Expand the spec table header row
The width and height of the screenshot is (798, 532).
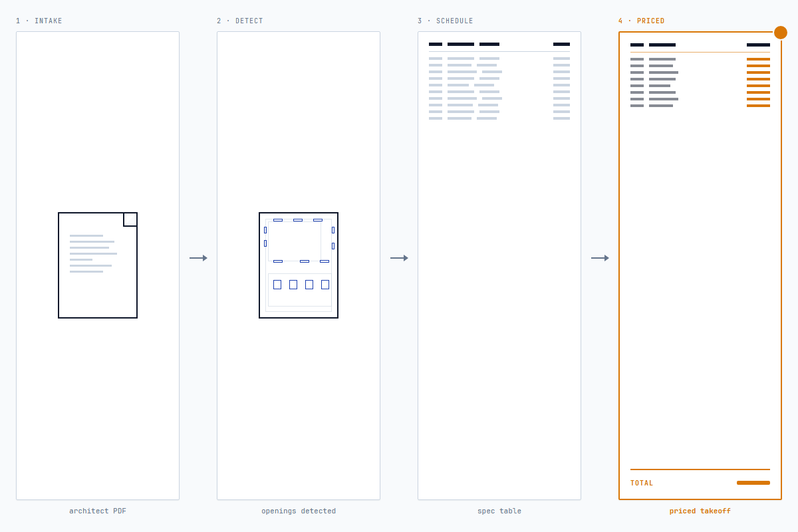(499, 44)
